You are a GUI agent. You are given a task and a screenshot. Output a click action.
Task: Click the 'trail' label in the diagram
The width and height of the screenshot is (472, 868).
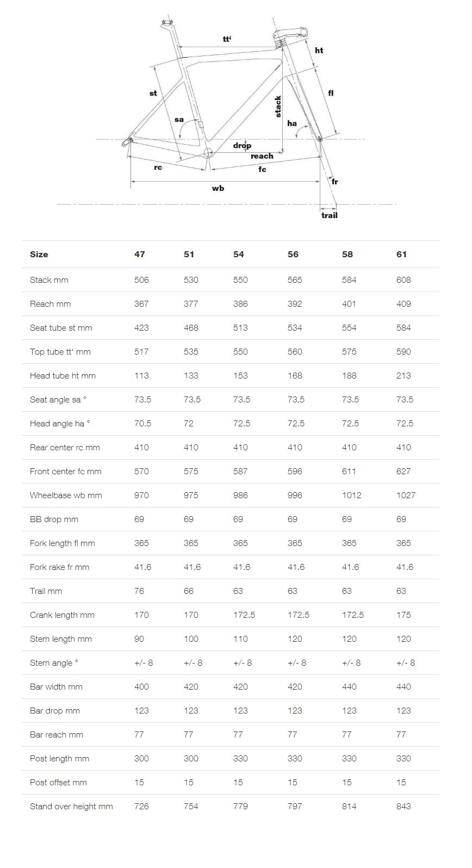(x=329, y=215)
